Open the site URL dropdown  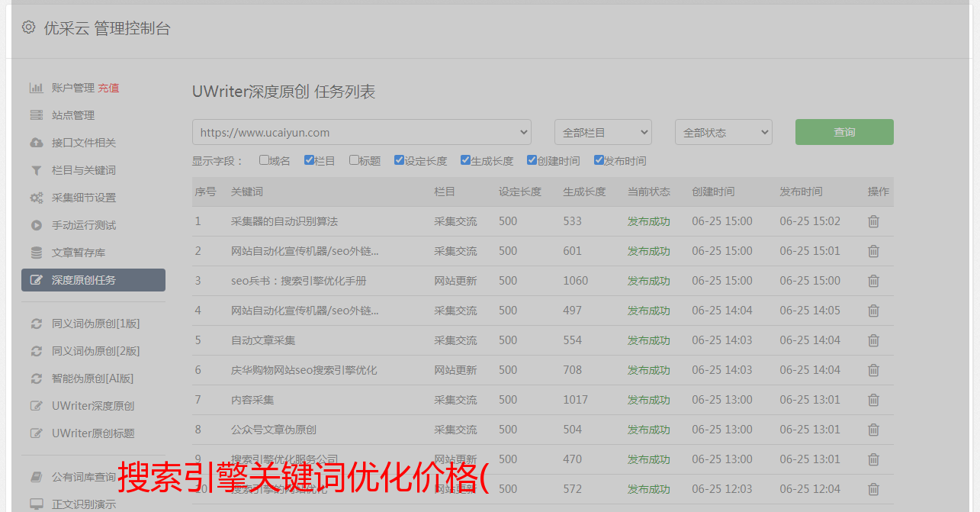coord(361,132)
